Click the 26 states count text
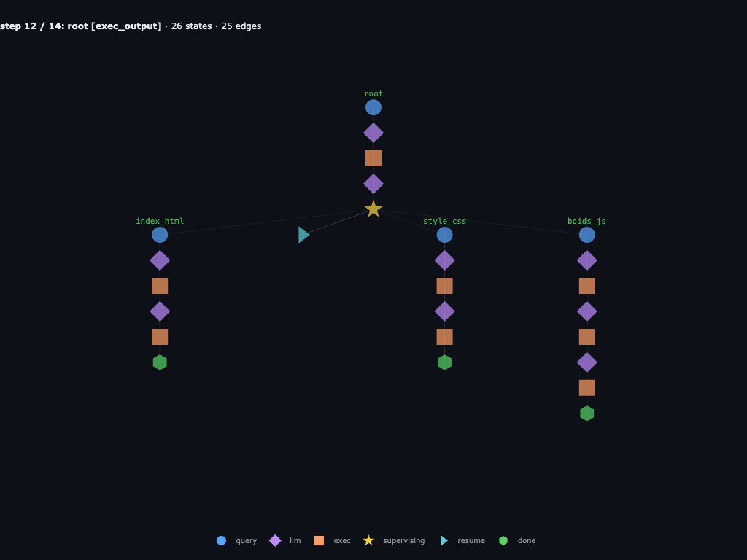Screen dimensions: 747x560 192,26
